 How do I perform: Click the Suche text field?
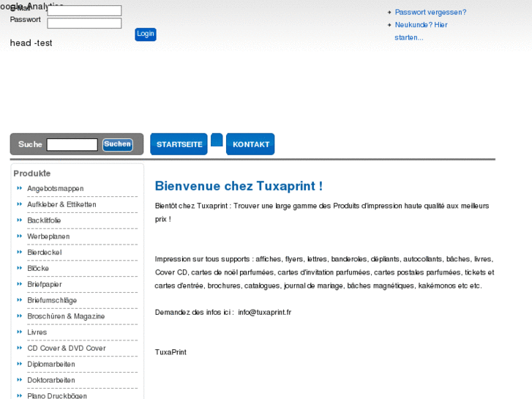[x=72, y=144]
